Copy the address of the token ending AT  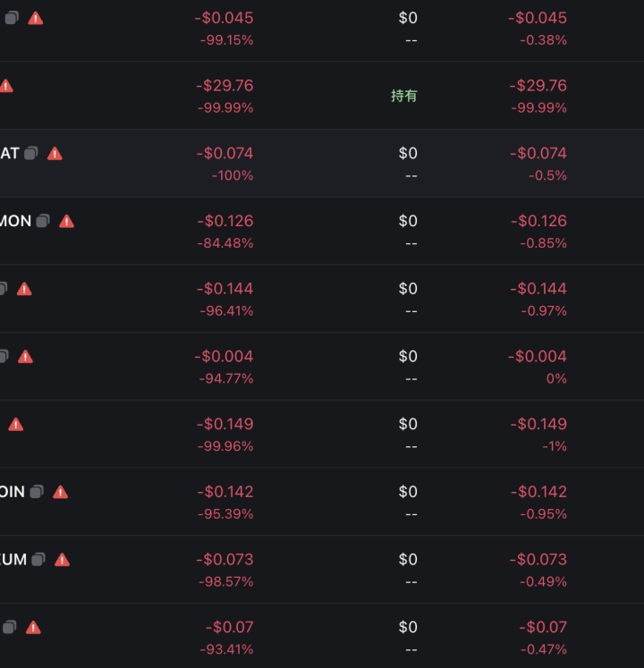(30, 154)
